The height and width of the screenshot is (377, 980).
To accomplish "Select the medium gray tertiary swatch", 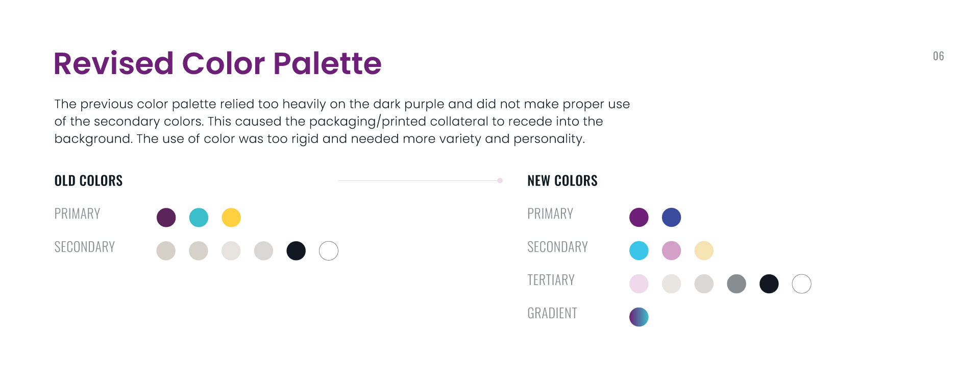I will pyautogui.click(x=737, y=284).
